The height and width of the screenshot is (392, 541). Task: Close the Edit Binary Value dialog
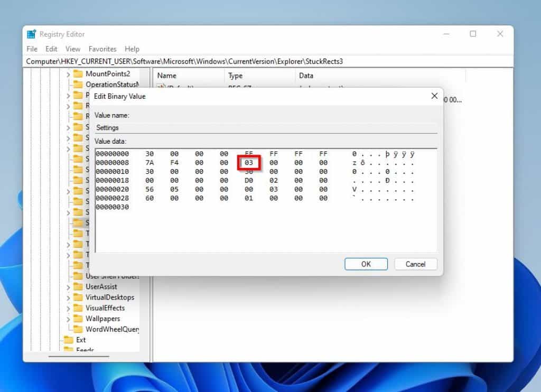[x=434, y=96]
